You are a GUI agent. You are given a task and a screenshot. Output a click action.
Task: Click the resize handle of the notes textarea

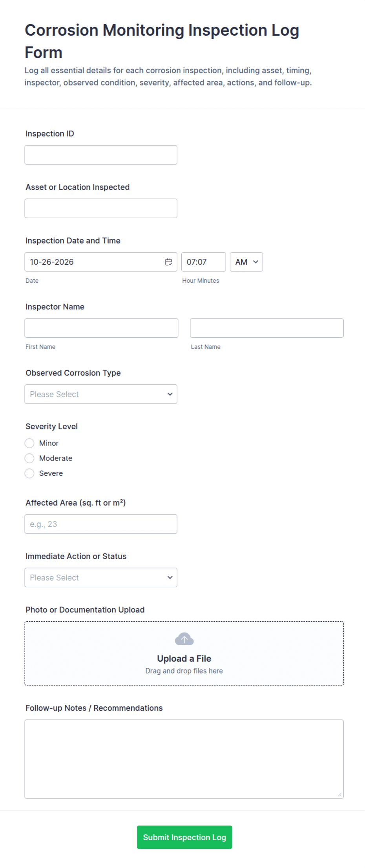coord(340,795)
